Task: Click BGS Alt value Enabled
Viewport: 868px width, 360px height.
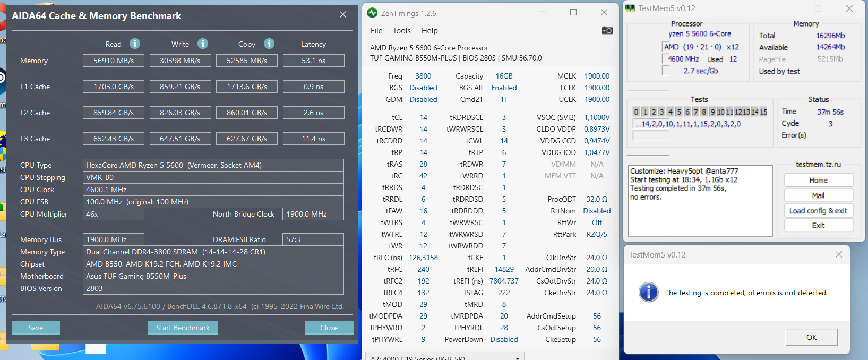Action: click(x=504, y=88)
